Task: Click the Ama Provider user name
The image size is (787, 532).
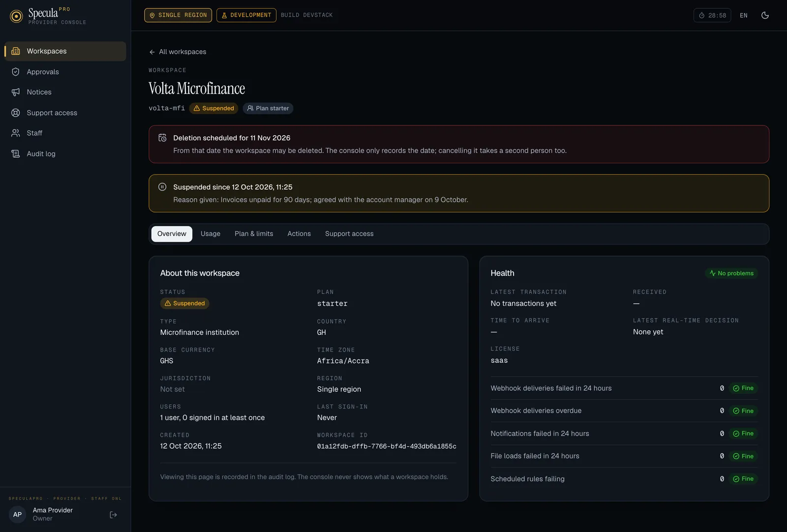Action: [x=53, y=510]
